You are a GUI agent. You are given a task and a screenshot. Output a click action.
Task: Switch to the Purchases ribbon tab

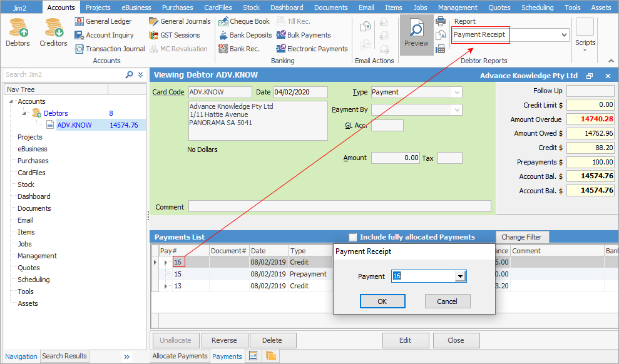(x=177, y=8)
